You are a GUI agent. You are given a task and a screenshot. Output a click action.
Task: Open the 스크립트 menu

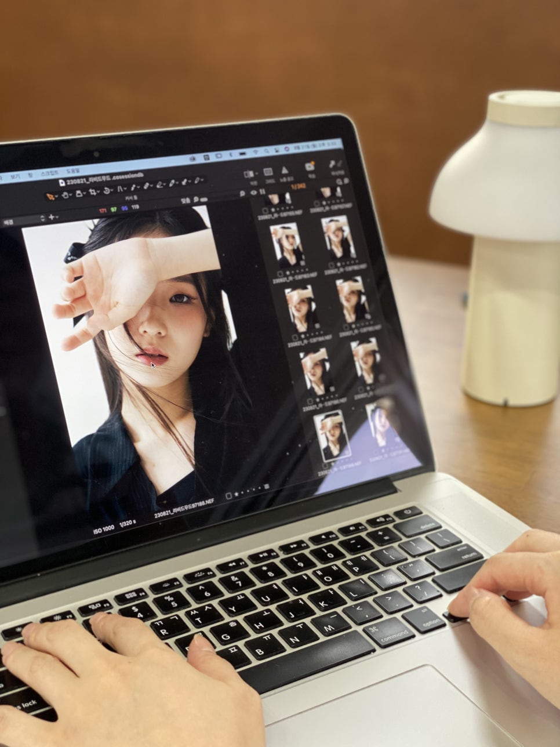(x=49, y=172)
